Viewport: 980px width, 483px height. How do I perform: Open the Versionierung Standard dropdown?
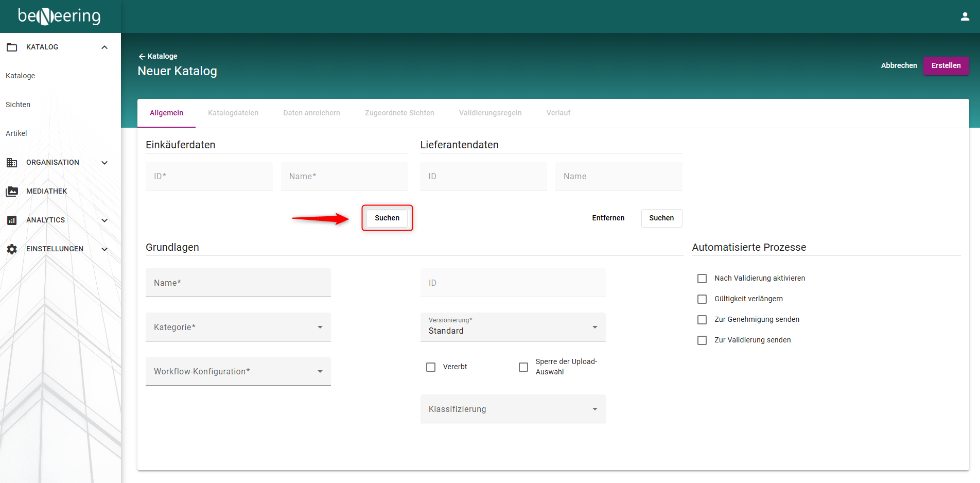coord(513,327)
